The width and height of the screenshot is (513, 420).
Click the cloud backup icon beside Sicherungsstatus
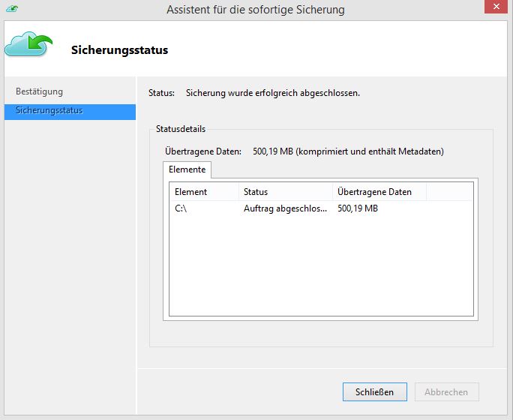[28, 43]
